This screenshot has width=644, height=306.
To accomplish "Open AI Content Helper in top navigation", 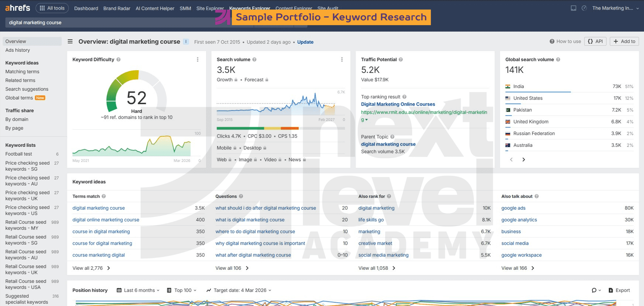I will pos(155,8).
